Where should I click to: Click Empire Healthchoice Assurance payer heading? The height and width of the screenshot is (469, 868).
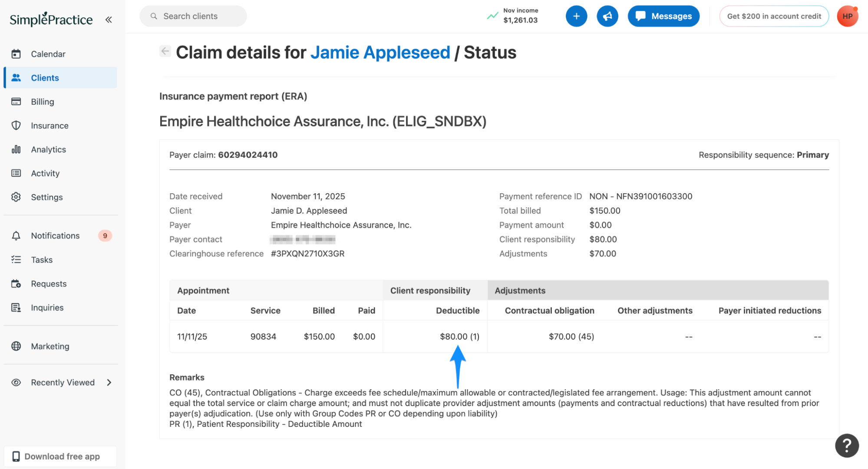[323, 121]
